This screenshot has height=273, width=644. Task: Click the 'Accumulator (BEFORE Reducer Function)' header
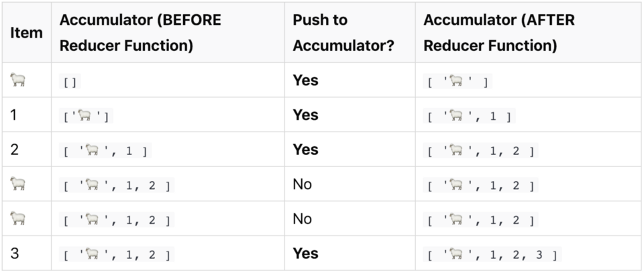coord(140,33)
